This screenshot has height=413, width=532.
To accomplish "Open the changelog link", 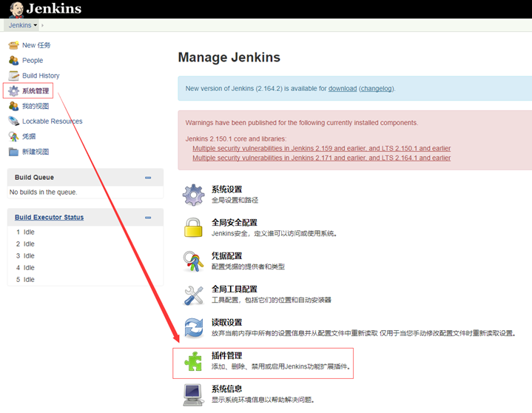I will pyautogui.click(x=377, y=89).
